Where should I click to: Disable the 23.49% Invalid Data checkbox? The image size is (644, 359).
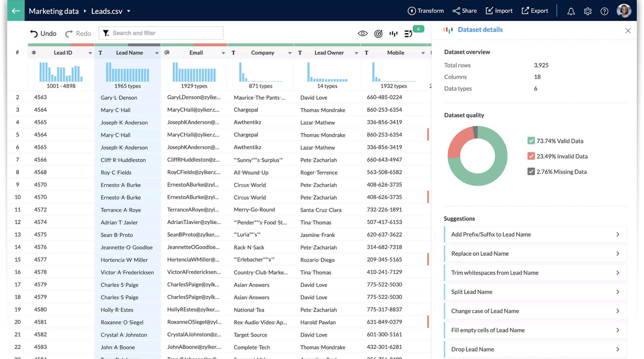(531, 156)
